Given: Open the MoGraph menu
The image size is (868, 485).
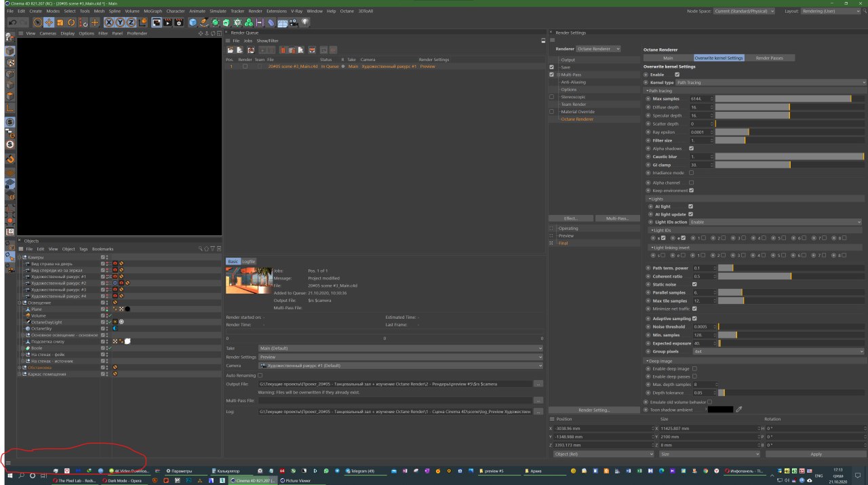Looking at the screenshot, I should pyautogui.click(x=153, y=12).
